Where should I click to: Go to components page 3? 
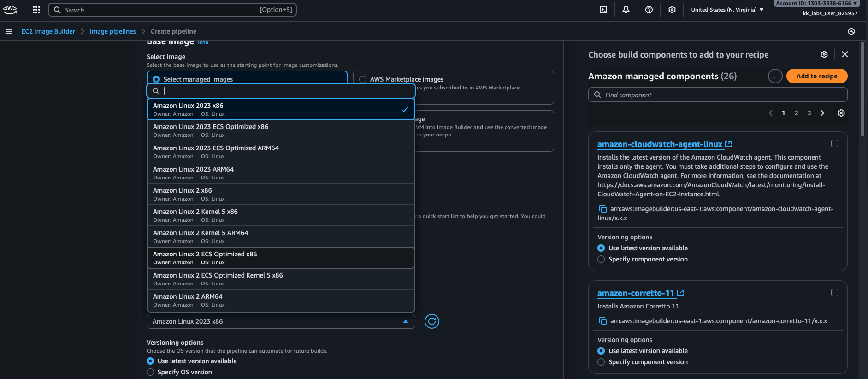coord(809,113)
